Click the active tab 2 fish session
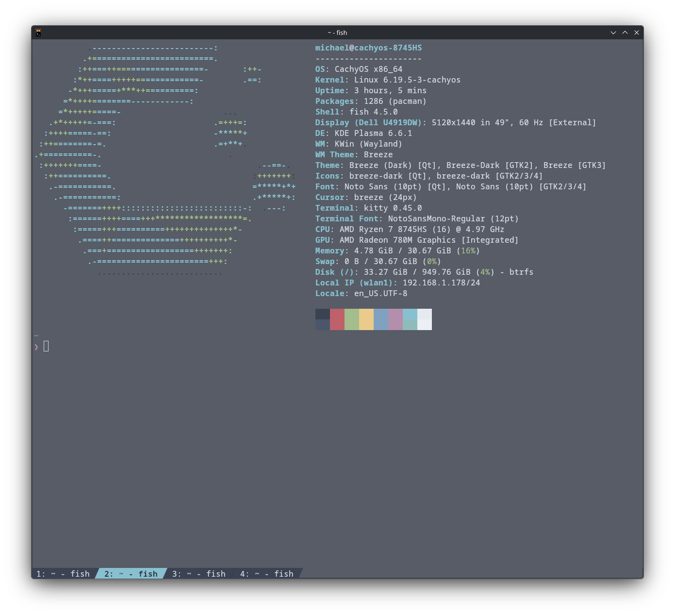 click(x=130, y=574)
